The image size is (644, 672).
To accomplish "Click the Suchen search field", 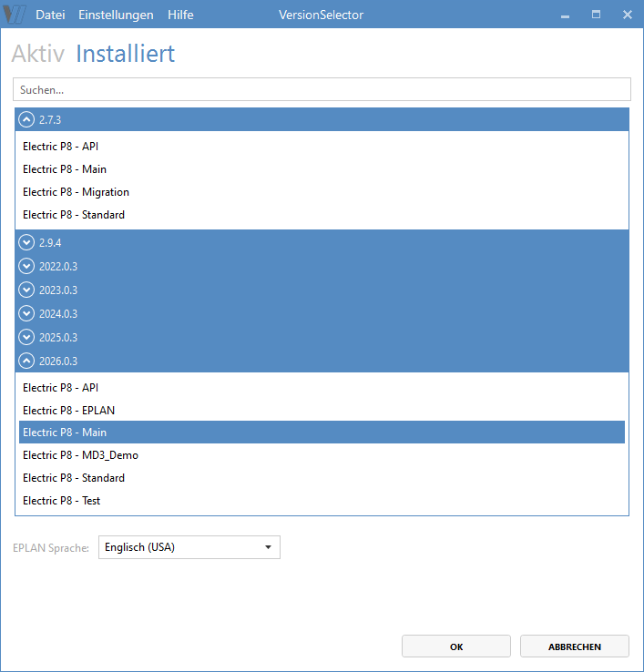I will point(322,90).
